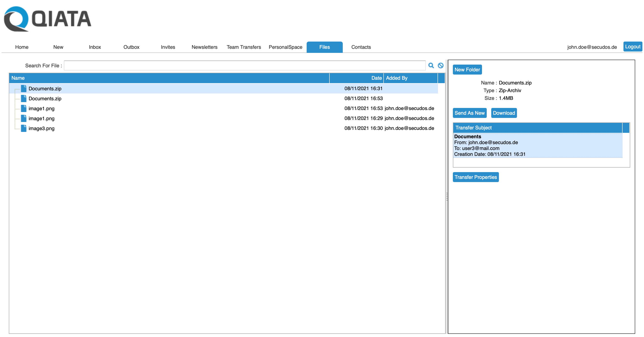The height and width of the screenshot is (337, 644).
Task: Open Transfer Properties
Action: point(475,177)
